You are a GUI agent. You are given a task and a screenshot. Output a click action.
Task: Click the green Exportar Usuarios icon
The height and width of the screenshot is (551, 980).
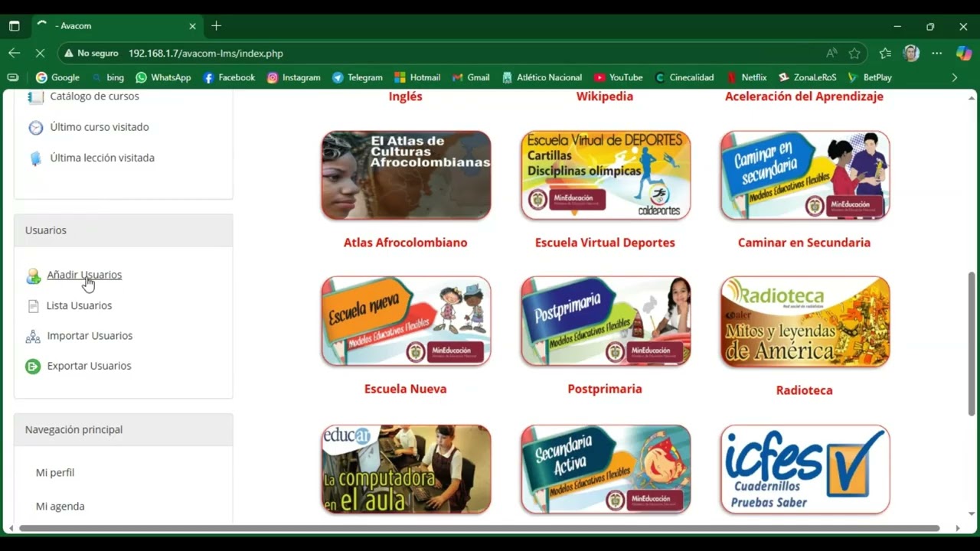(x=33, y=367)
